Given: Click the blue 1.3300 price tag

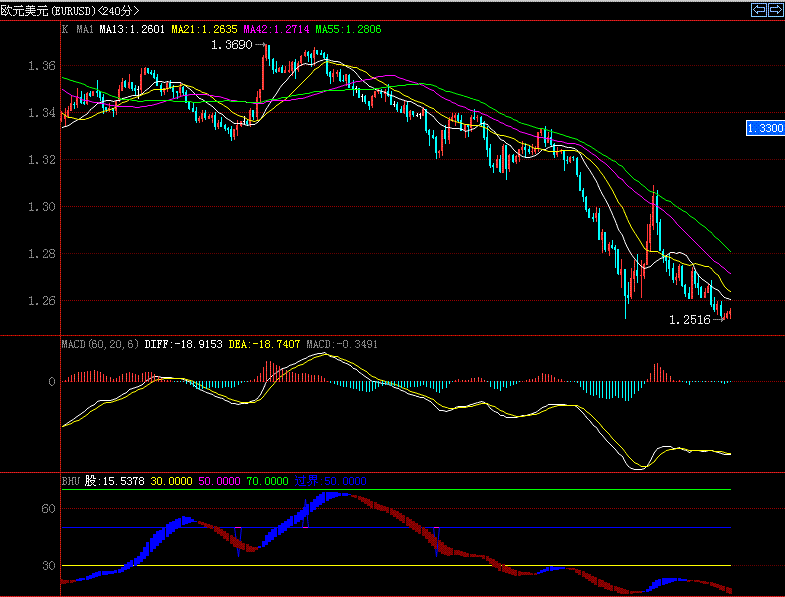Looking at the screenshot, I should click(765, 128).
